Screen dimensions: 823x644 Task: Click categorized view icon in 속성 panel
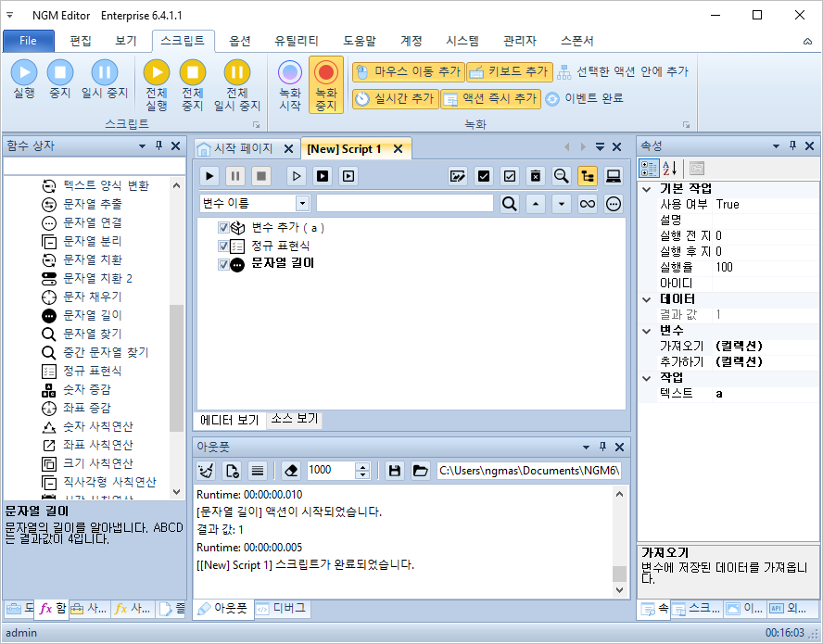649,169
